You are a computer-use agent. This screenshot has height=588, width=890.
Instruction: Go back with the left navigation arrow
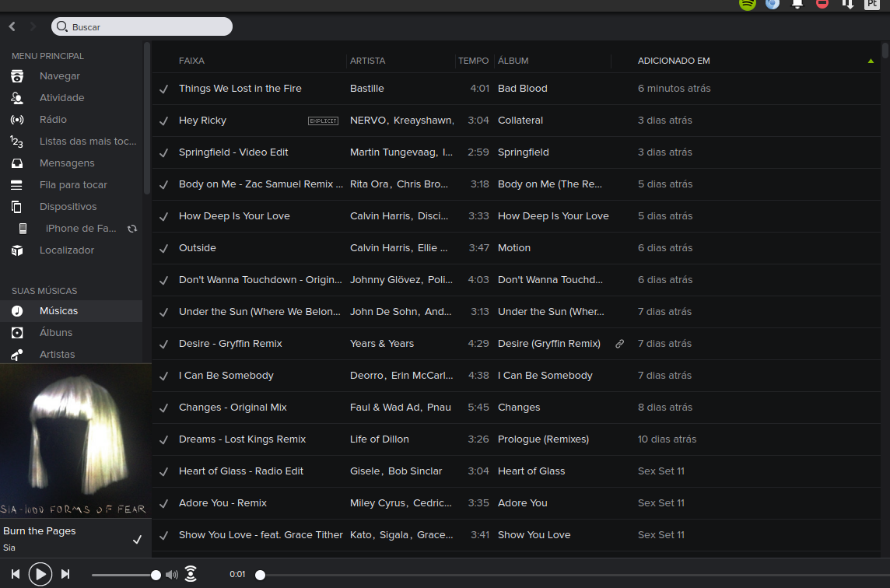click(12, 26)
